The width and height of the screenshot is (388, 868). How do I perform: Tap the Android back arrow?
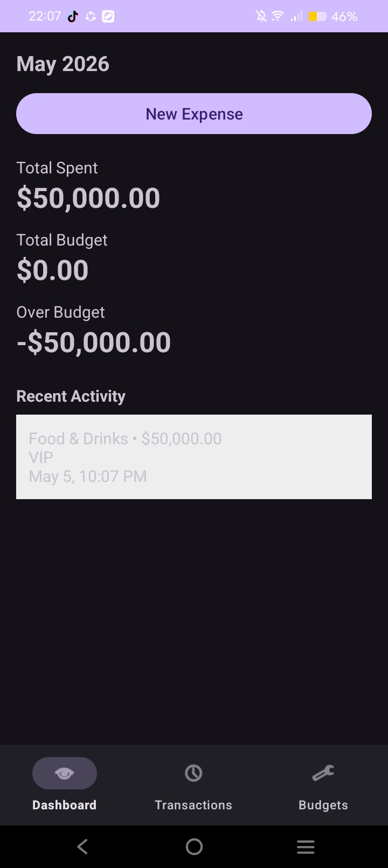(x=82, y=846)
